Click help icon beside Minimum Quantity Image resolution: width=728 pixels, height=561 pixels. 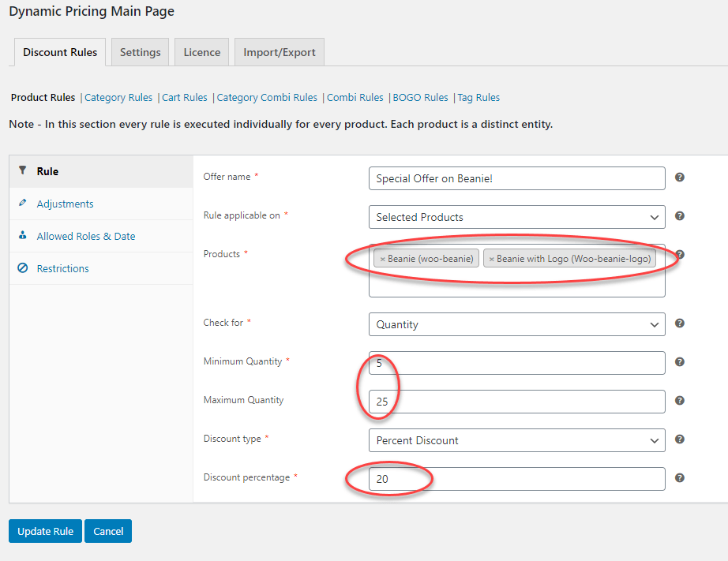(x=679, y=362)
